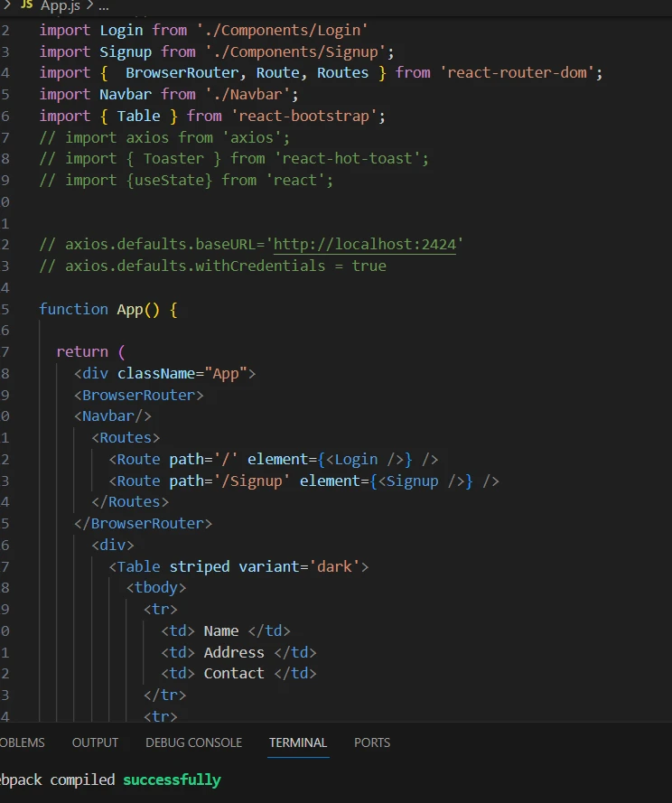Image resolution: width=672 pixels, height=803 pixels.
Task: Open the OUTPUT panel tab
Action: click(95, 742)
